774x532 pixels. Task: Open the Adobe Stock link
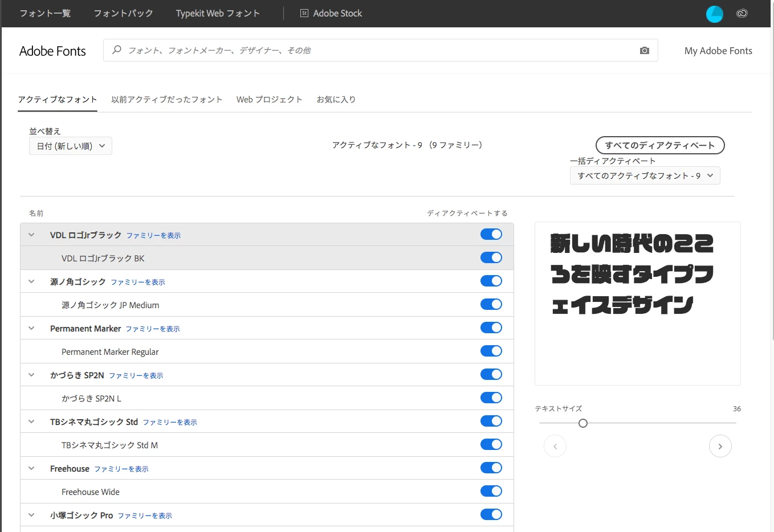[x=337, y=13]
